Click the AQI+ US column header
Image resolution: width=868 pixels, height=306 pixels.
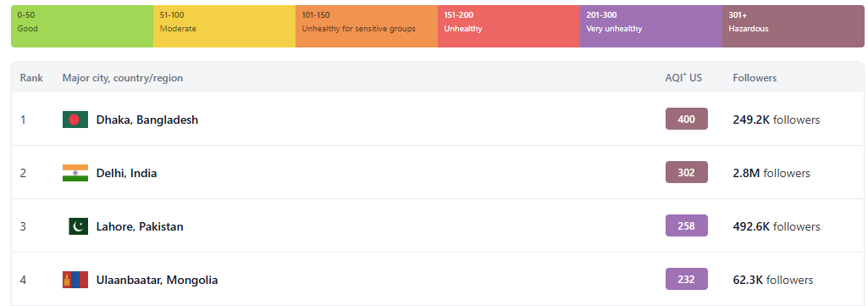tap(683, 78)
